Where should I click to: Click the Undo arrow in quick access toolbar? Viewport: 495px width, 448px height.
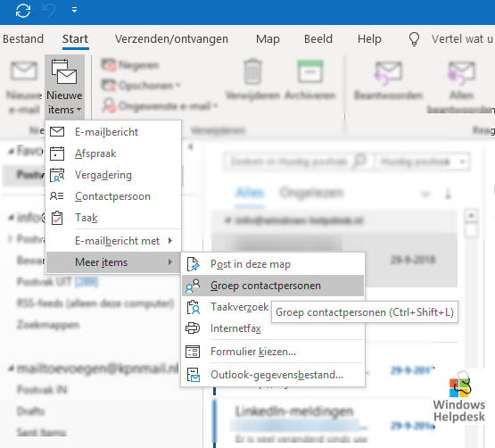49,11
